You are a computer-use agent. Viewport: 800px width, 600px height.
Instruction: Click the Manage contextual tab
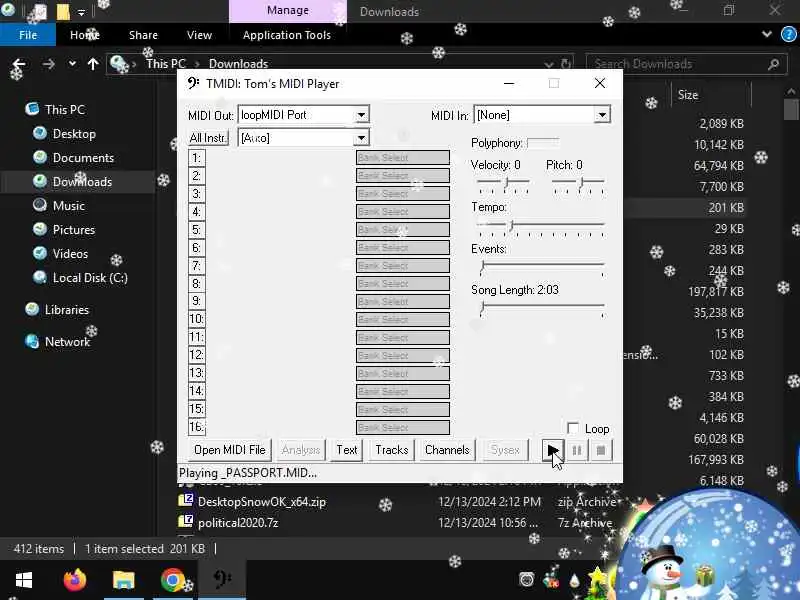(288, 11)
